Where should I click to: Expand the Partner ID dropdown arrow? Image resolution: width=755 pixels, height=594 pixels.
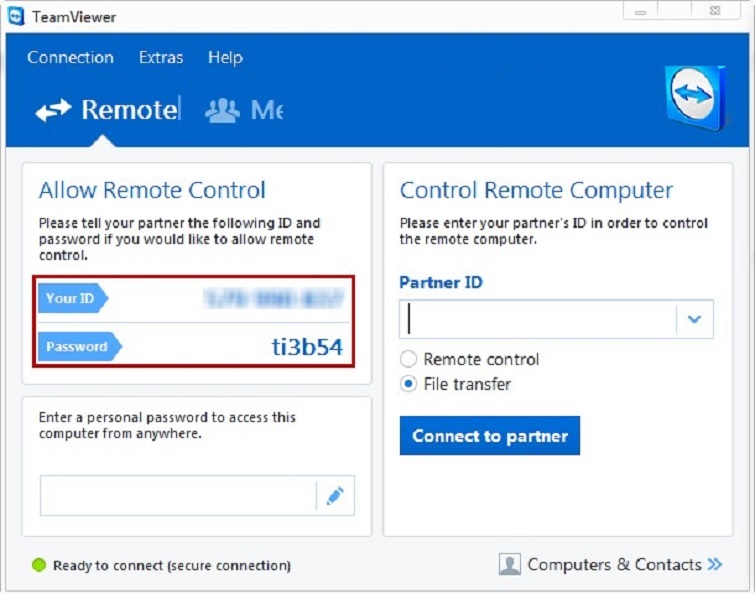click(694, 319)
